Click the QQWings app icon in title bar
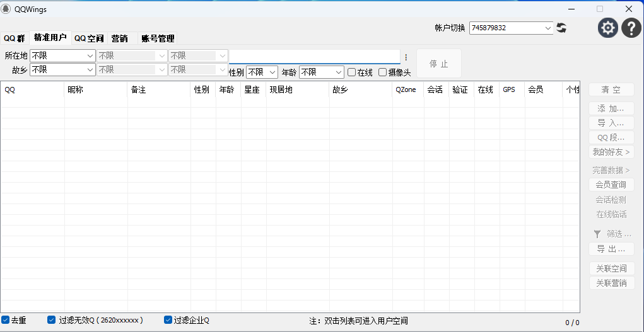 coord(6,9)
